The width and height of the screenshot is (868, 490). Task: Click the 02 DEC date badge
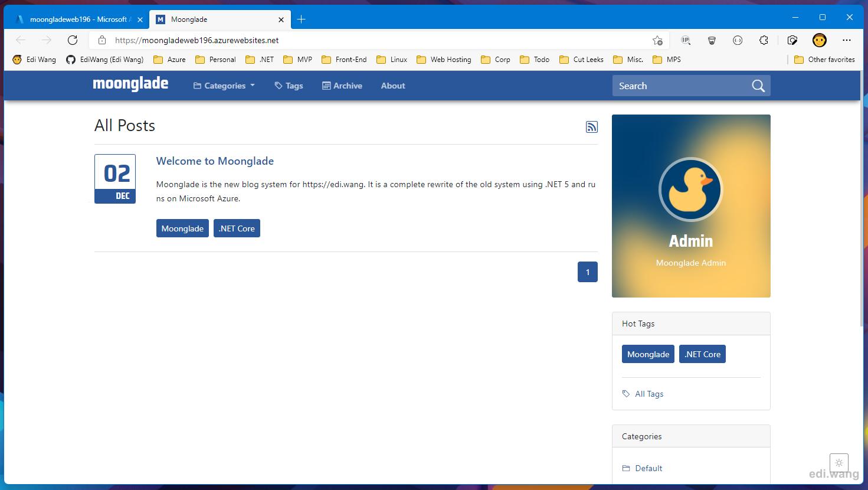(115, 179)
